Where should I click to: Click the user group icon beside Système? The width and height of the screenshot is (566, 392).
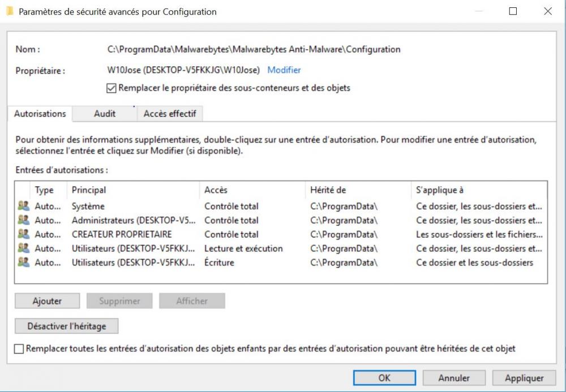[23, 206]
